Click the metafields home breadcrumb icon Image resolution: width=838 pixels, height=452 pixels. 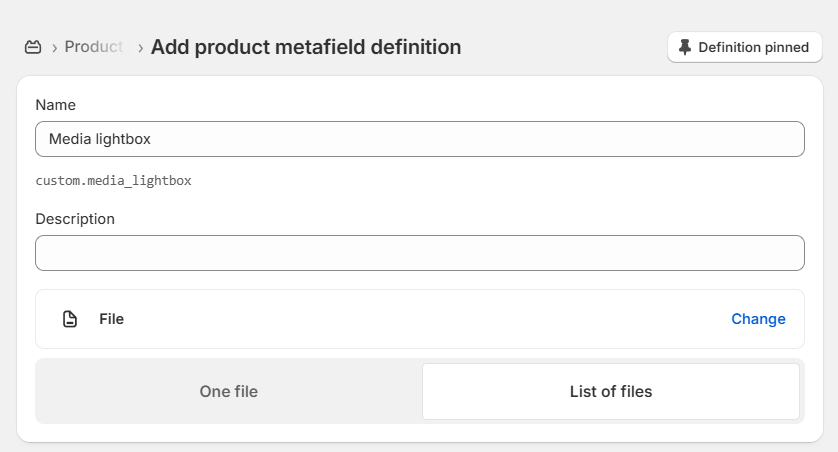click(33, 47)
